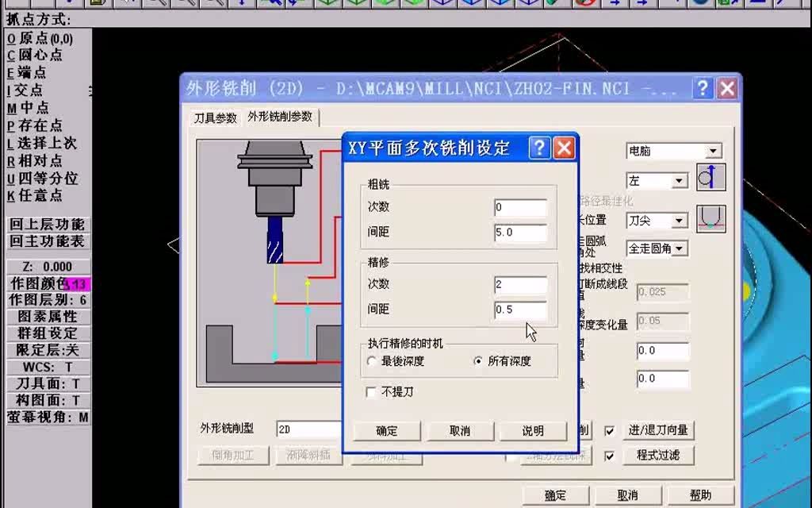This screenshot has width=812, height=508.
Task: Choose M 中点 snap option
Action: point(28,108)
